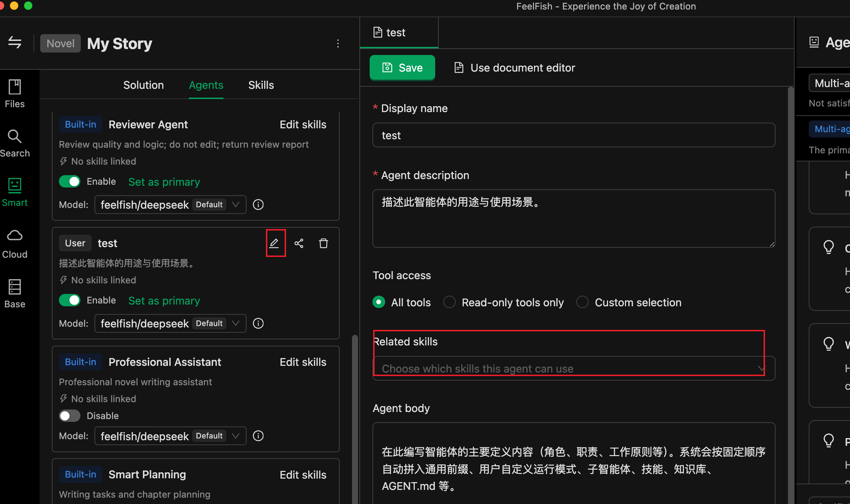Toggle the Reviewer Agent enable switch
Image resolution: width=850 pixels, height=504 pixels.
(x=69, y=182)
